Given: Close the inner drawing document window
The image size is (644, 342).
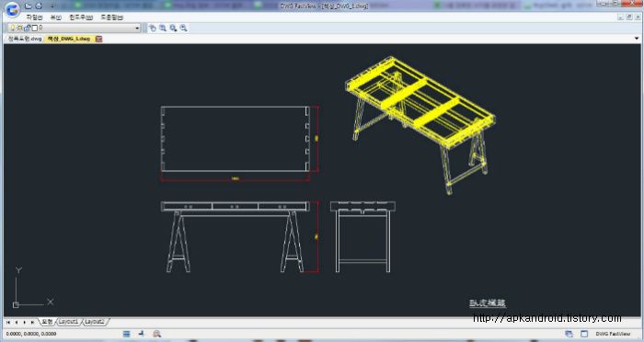Looking at the screenshot, I should click(x=638, y=17).
